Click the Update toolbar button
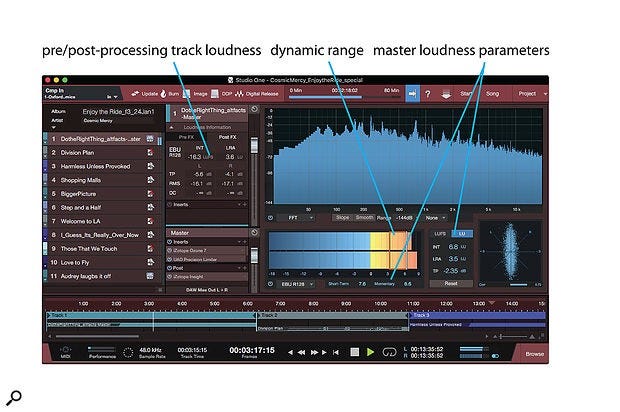The image size is (620, 412). (x=145, y=94)
